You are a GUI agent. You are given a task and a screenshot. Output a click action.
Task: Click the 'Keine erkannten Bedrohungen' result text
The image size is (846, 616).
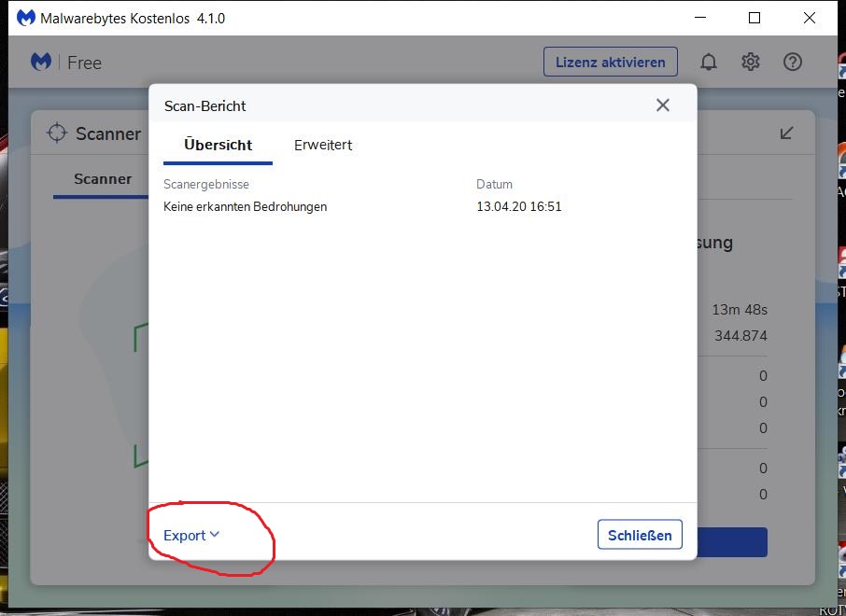[245, 206]
